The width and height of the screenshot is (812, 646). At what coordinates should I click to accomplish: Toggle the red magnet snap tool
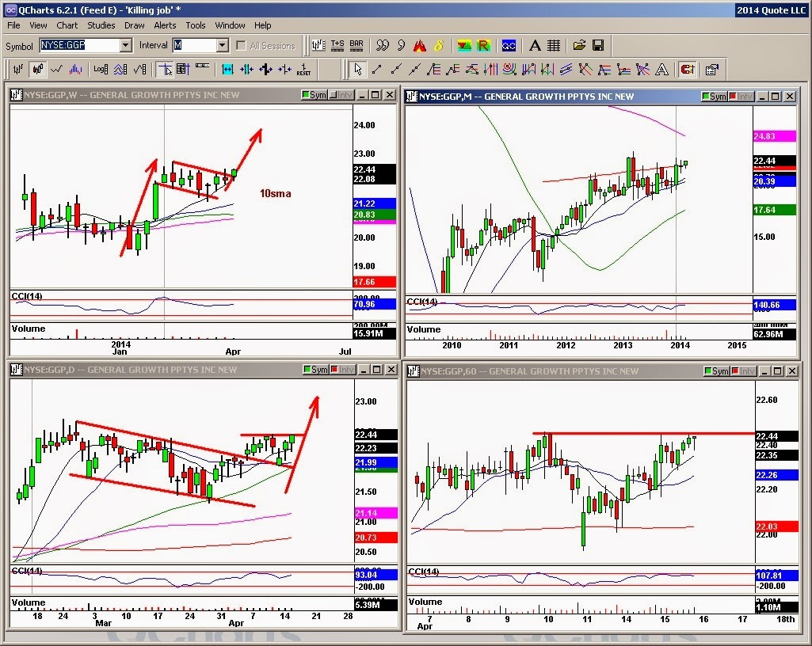[x=688, y=70]
